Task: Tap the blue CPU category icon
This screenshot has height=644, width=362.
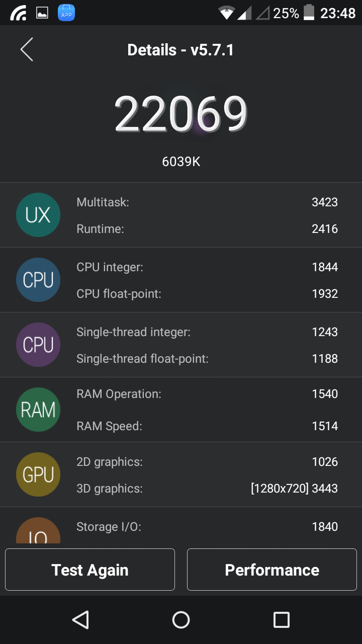Action: (38, 280)
